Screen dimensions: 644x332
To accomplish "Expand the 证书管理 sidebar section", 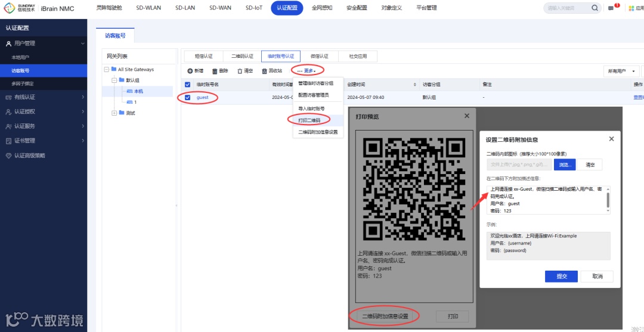I will click(82, 141).
